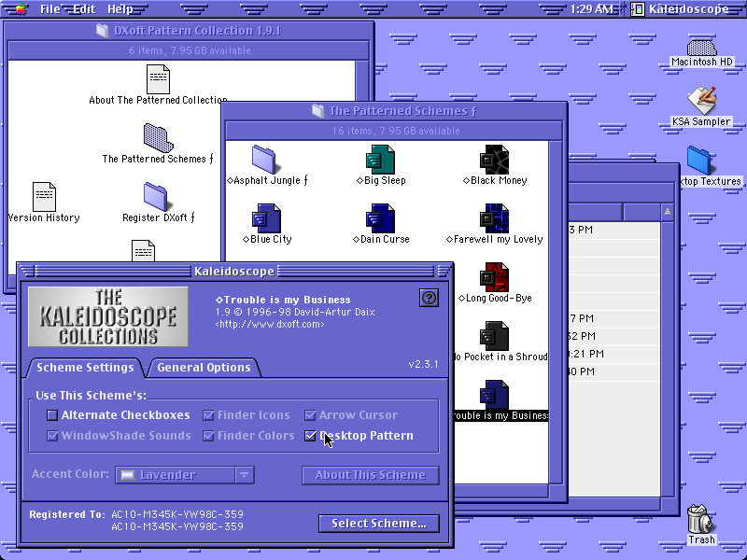Select the Long Good-Bye scheme icon
The image size is (747, 560).
point(494,277)
